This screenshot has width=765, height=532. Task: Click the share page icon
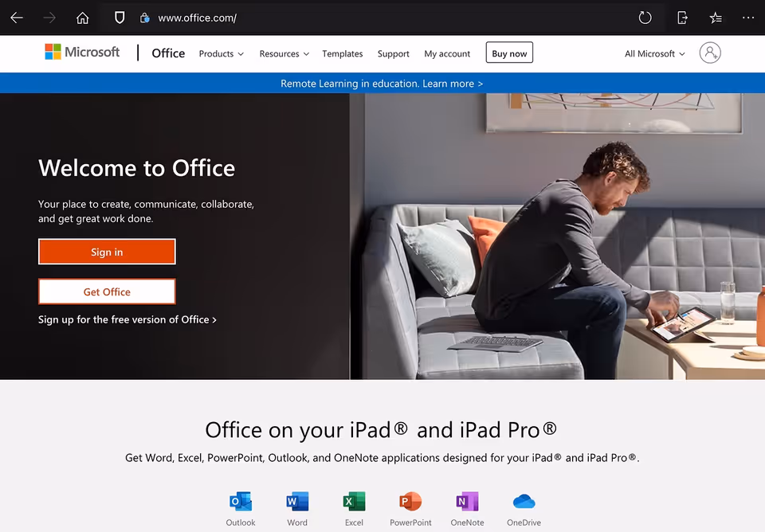(682, 18)
